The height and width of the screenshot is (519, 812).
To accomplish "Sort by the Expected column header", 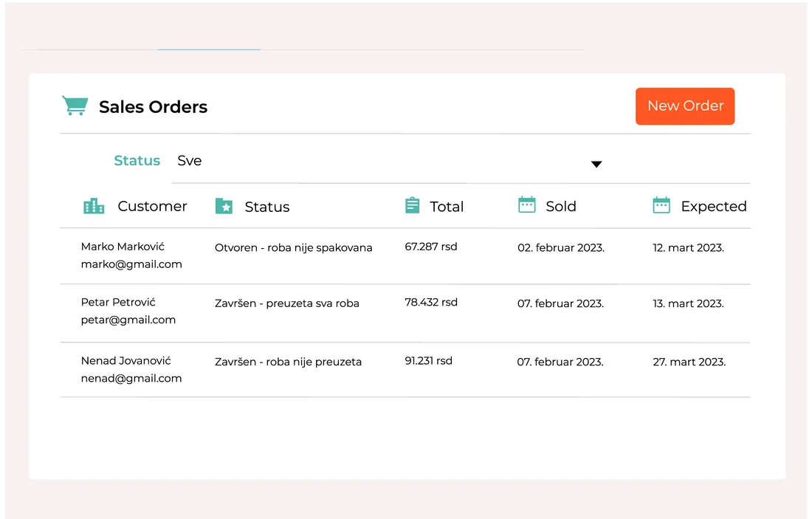I will coord(714,206).
